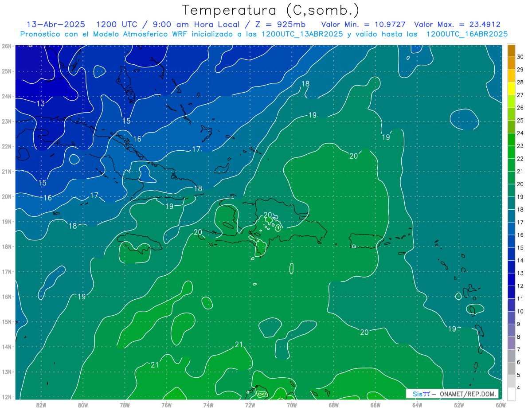Click longitude axis label "62W"

[459, 405]
